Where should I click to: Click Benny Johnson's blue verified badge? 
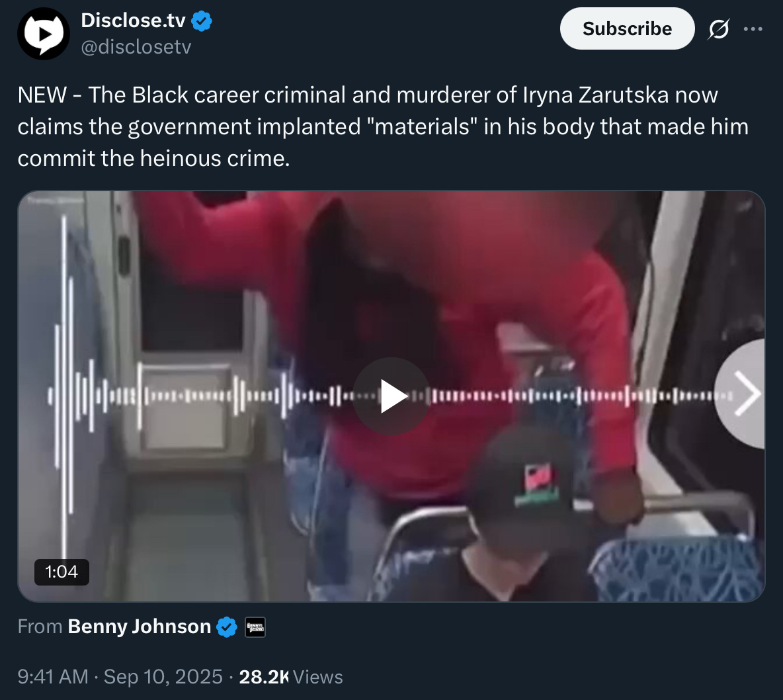coord(227,627)
